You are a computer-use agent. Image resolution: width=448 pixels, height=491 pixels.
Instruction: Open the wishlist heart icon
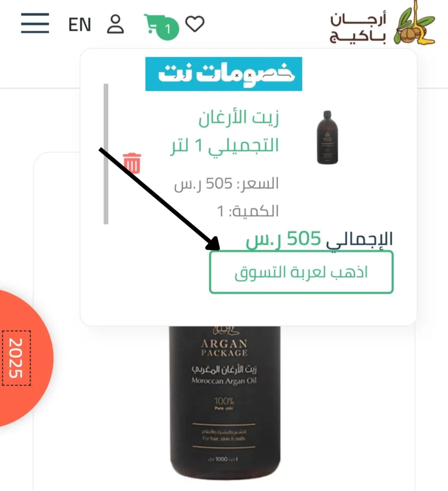[195, 24]
